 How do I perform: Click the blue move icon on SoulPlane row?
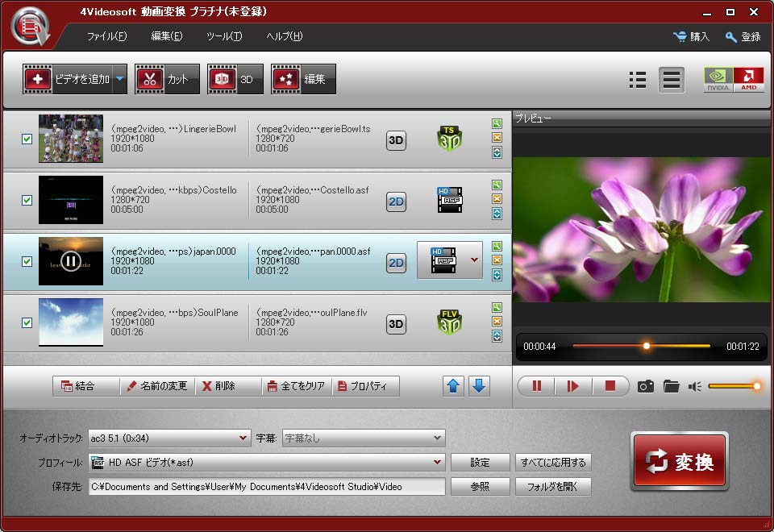coord(497,336)
